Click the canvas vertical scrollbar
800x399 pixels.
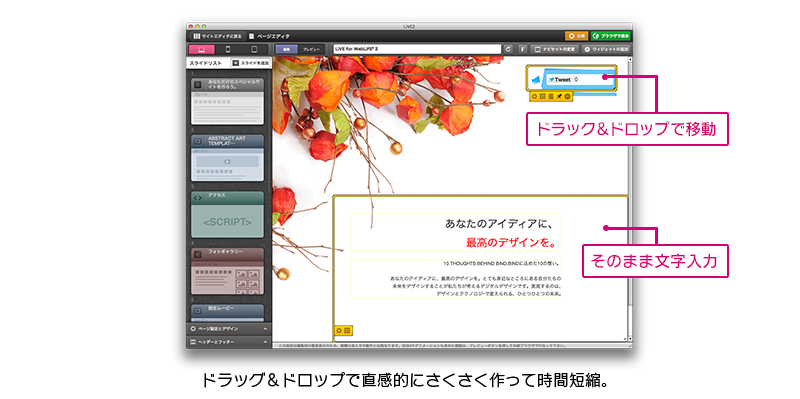630,199
